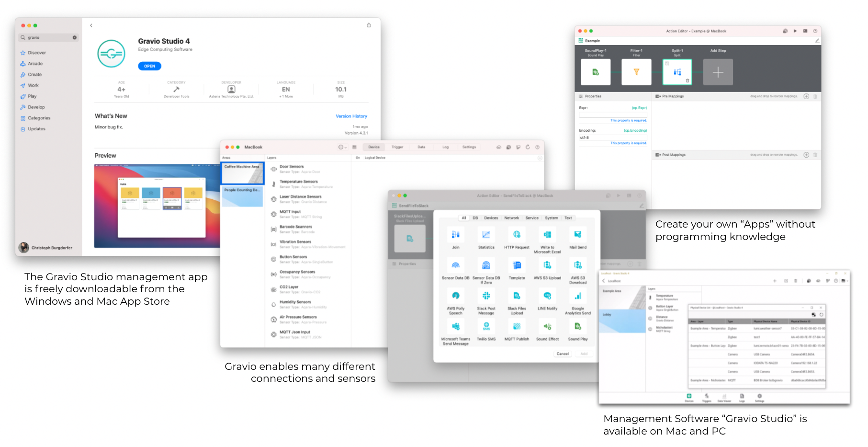Click the Filter-1 funnel step
868x447 pixels.
(636, 72)
